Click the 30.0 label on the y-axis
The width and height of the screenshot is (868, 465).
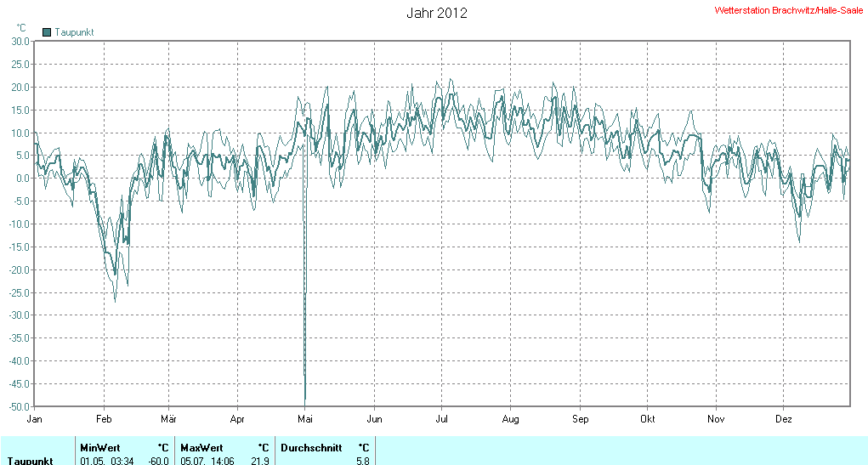pyautogui.click(x=20, y=41)
